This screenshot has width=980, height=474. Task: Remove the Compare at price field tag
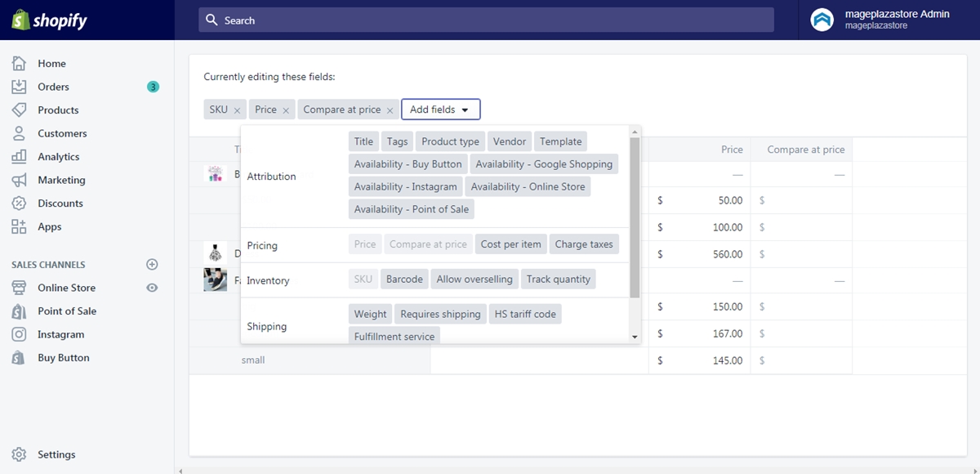click(x=390, y=110)
